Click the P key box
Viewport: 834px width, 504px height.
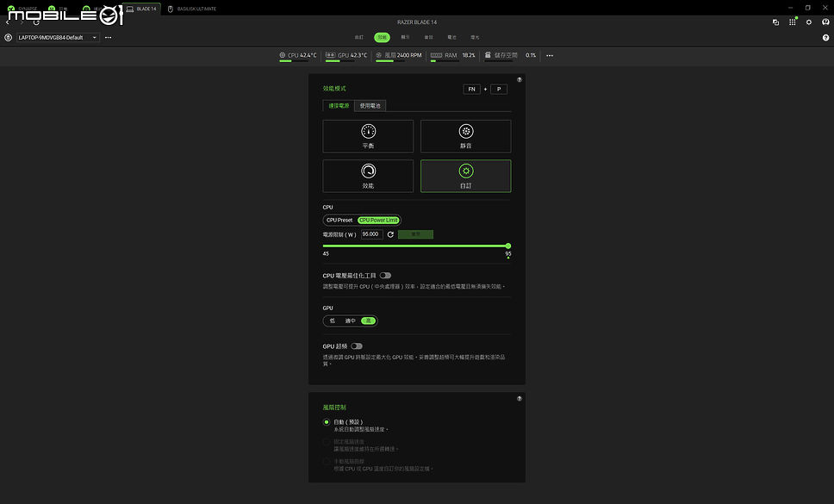[x=499, y=90]
